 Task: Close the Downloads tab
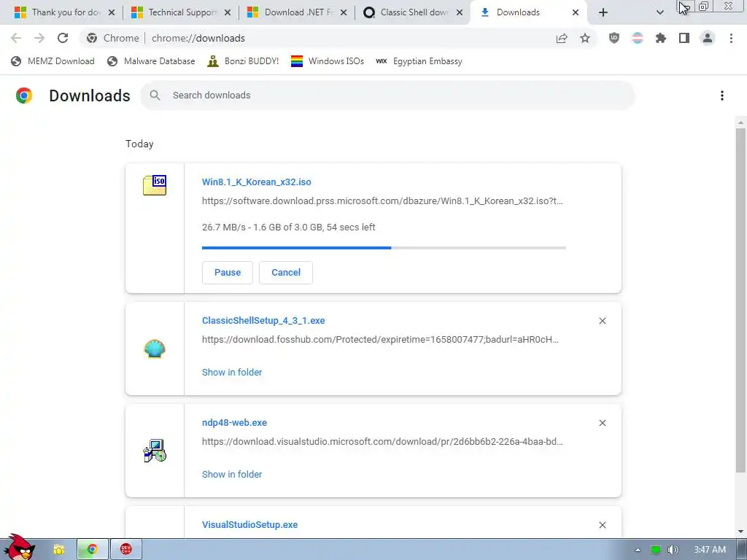(576, 12)
